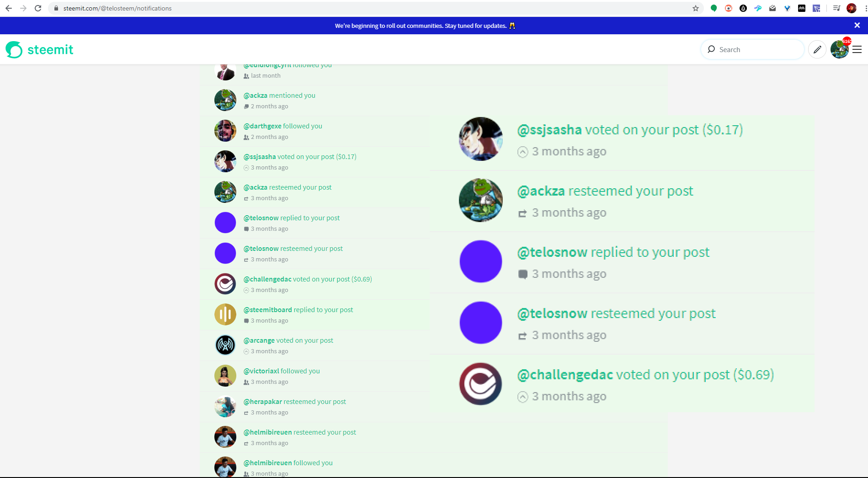The width and height of the screenshot is (868, 478).
Task: Bookmark this page with star icon
Action: tap(695, 8)
